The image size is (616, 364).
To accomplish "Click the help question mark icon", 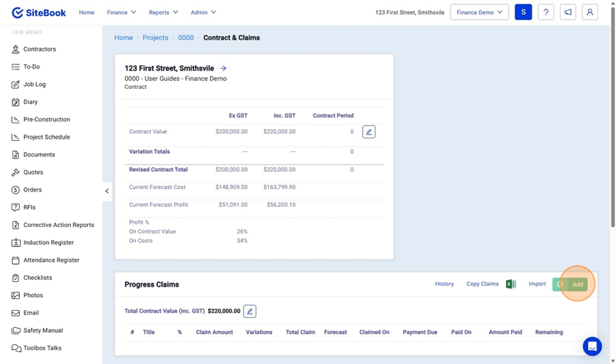I will point(546,12).
